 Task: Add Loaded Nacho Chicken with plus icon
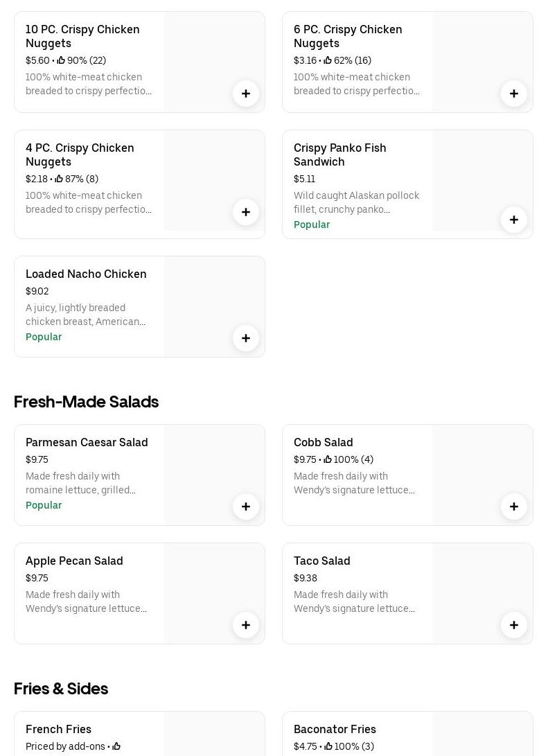(x=246, y=338)
